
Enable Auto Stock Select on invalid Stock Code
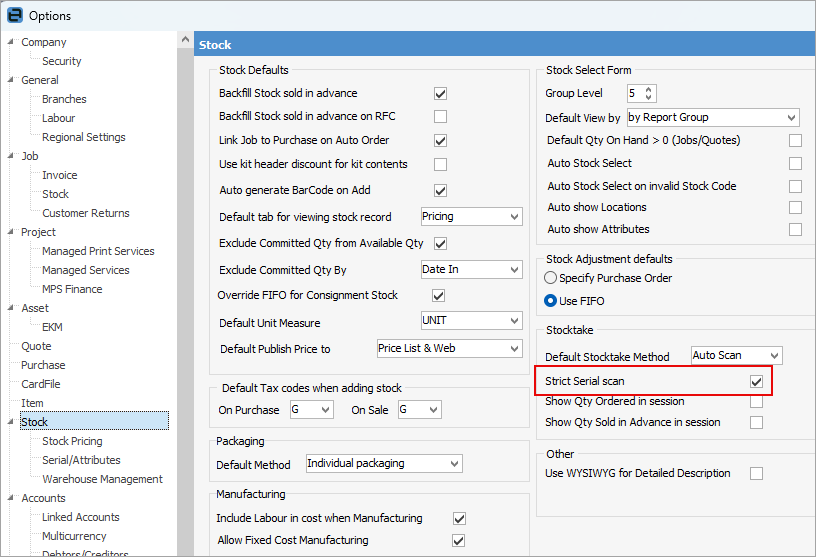pyautogui.click(x=795, y=186)
